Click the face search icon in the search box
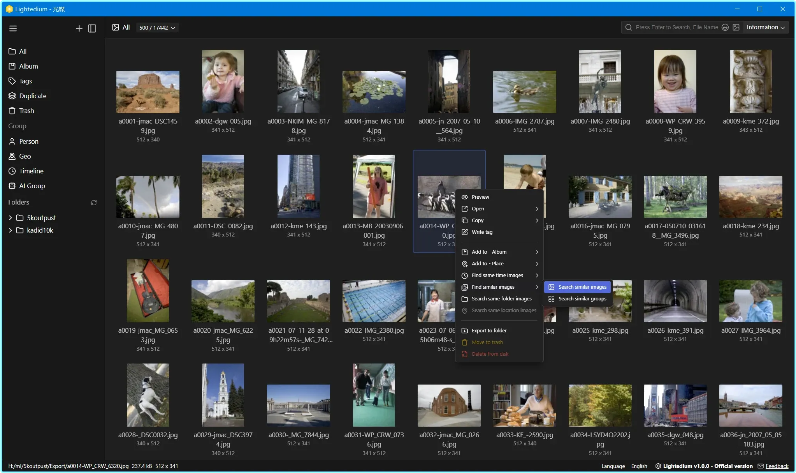 pos(725,27)
